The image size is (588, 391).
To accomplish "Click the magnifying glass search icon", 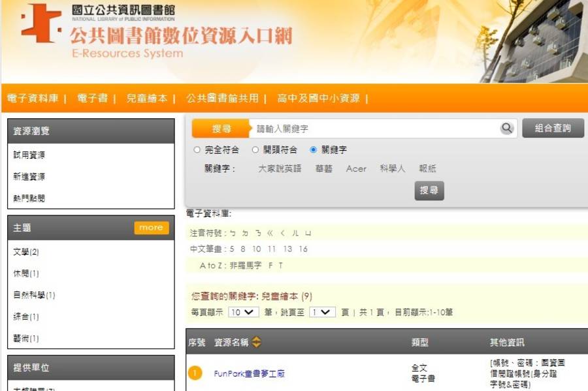I will (506, 129).
